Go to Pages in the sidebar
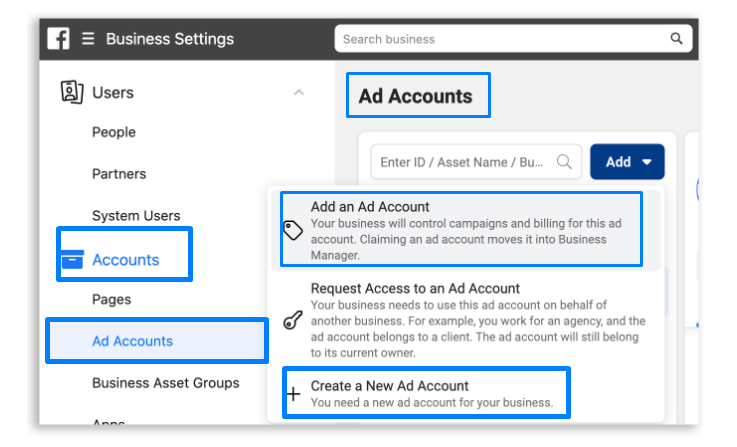737x447 pixels. click(111, 299)
